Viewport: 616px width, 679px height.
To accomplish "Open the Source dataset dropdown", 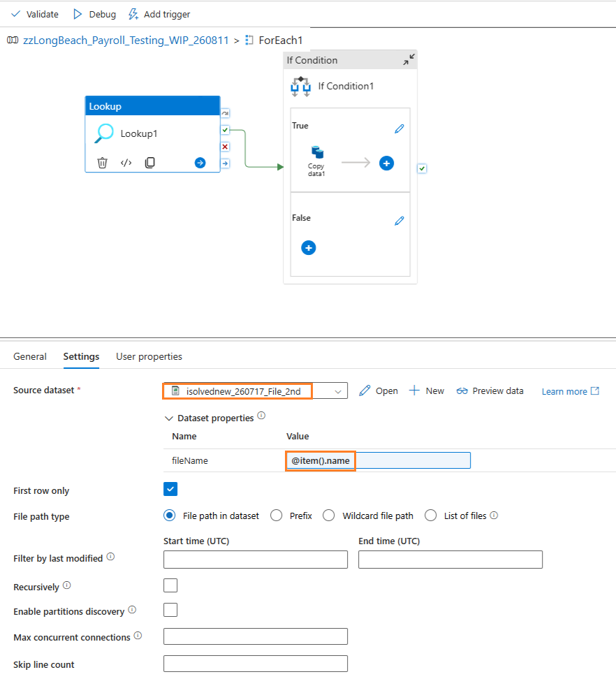I will 256,391.
